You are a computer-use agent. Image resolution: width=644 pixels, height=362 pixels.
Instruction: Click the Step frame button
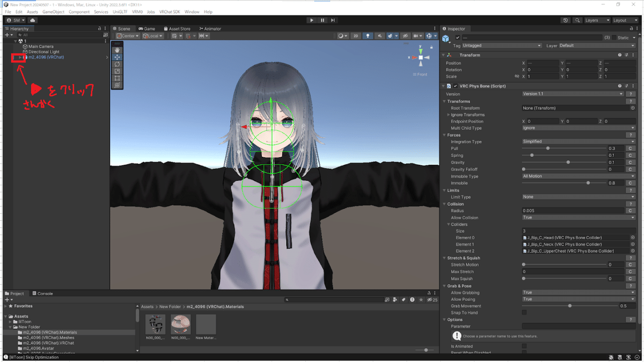[333, 20]
